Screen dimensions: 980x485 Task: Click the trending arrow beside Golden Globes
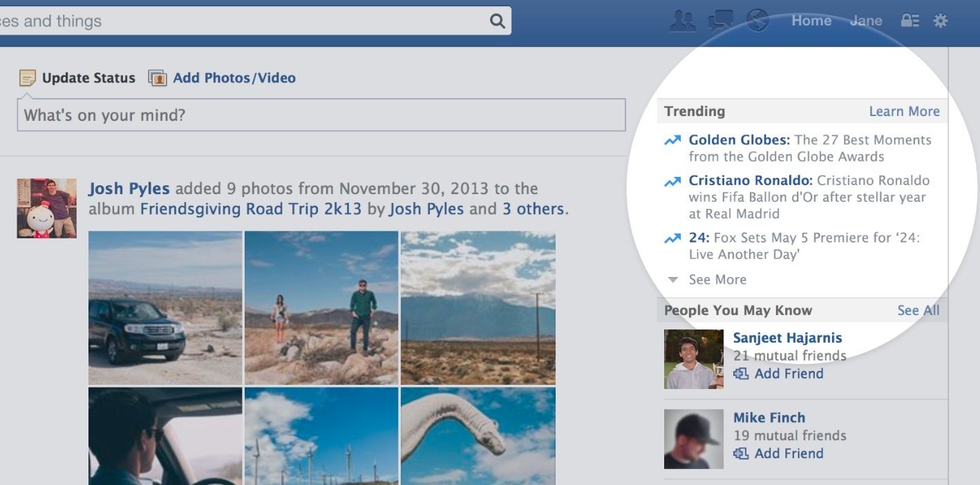(x=671, y=140)
